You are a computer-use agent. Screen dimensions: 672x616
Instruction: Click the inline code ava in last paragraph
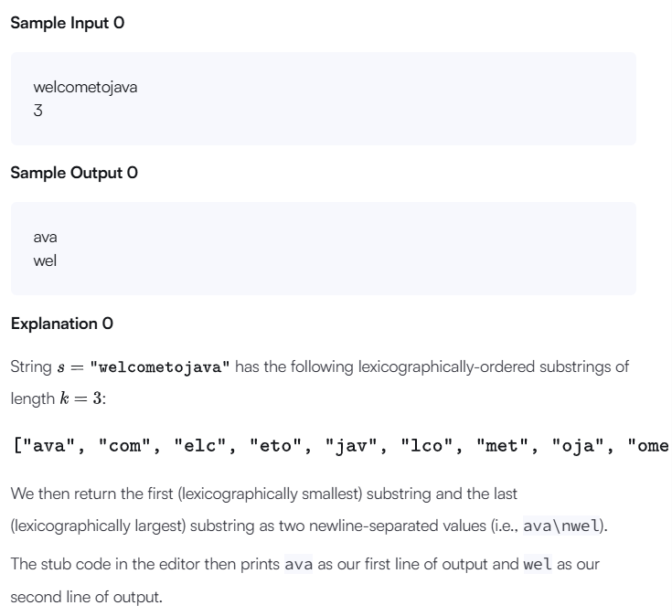click(x=299, y=564)
